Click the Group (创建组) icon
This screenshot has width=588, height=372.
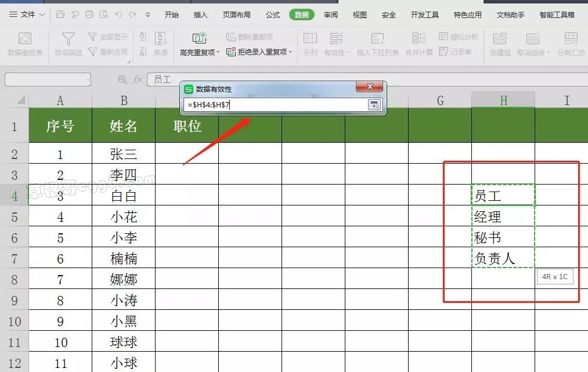(499, 39)
